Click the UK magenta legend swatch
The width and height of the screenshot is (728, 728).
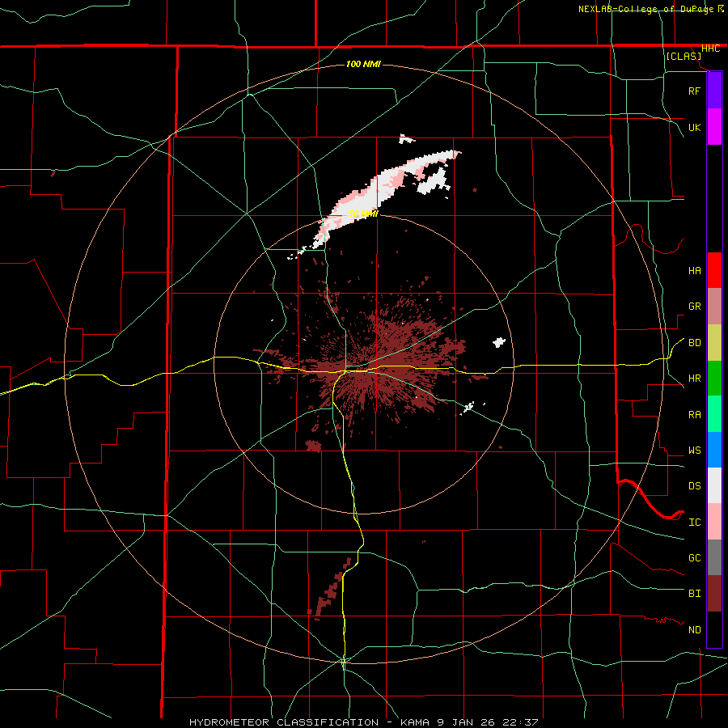pyautogui.click(x=714, y=127)
